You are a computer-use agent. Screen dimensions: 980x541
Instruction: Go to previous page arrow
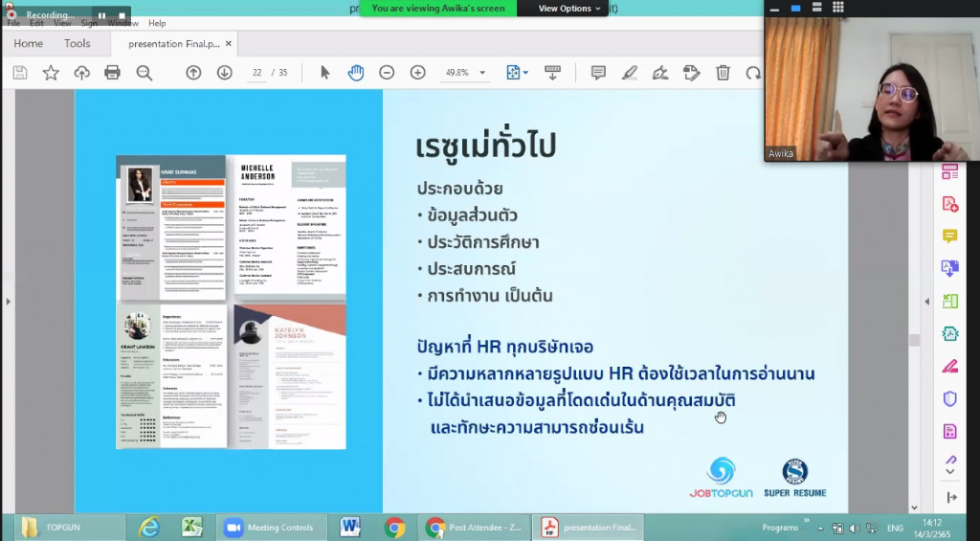(193, 73)
